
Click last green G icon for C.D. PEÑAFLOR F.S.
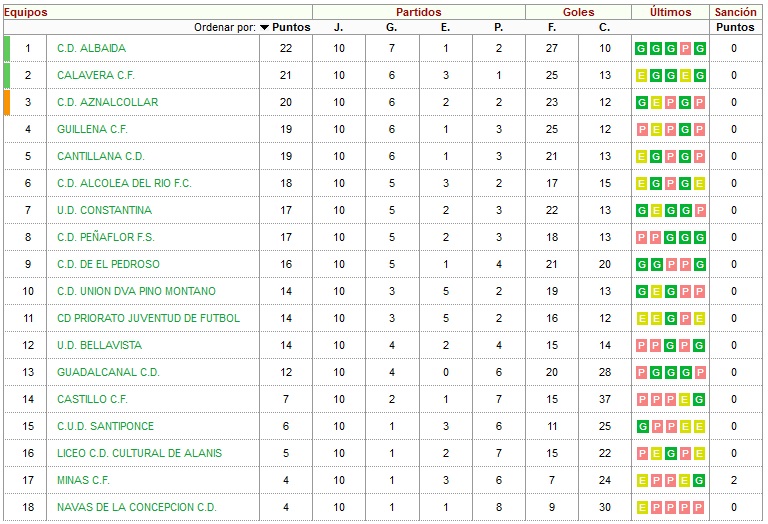click(700, 238)
